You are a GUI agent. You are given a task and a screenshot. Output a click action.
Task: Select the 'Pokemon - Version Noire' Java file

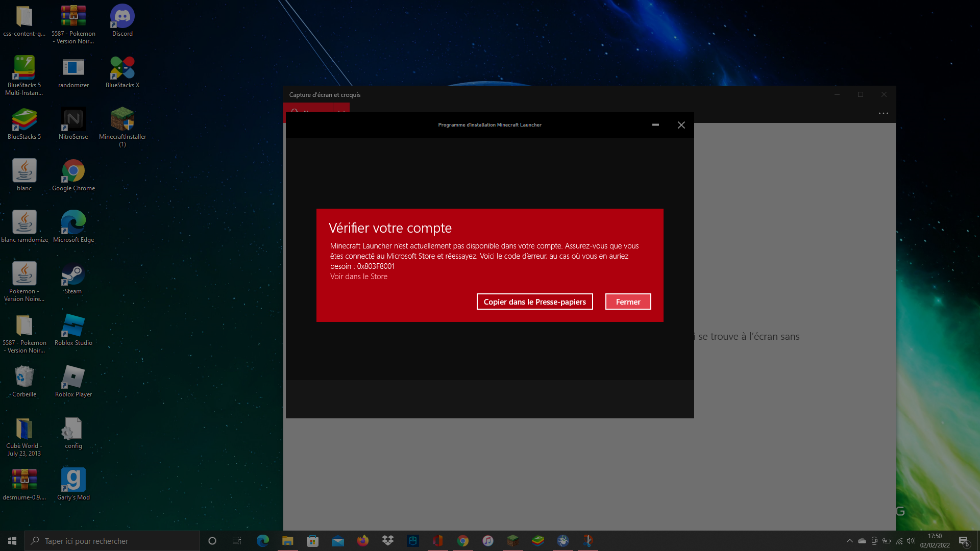pos(24,282)
